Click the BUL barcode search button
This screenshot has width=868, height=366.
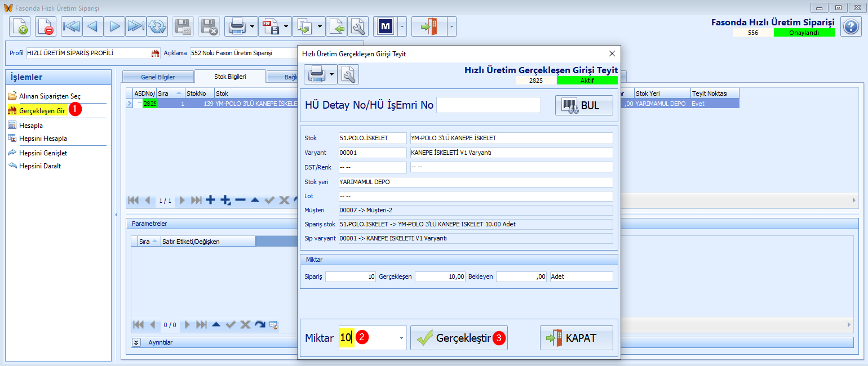click(x=584, y=105)
